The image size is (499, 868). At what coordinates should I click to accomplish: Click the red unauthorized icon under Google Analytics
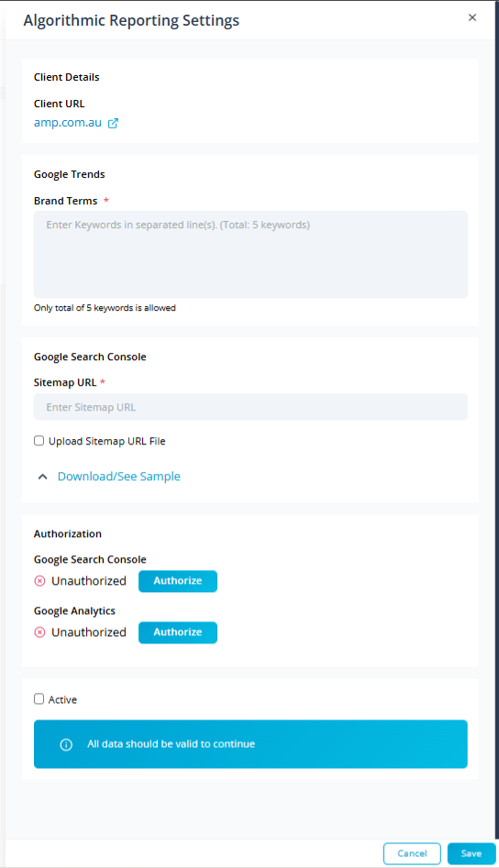(x=39, y=632)
